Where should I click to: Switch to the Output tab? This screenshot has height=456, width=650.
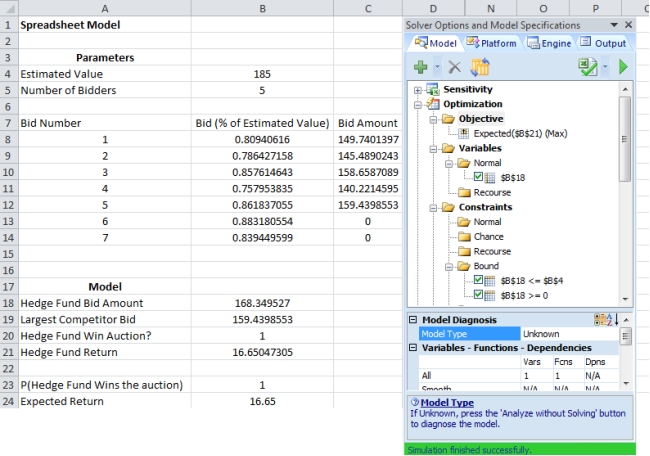coord(603,43)
